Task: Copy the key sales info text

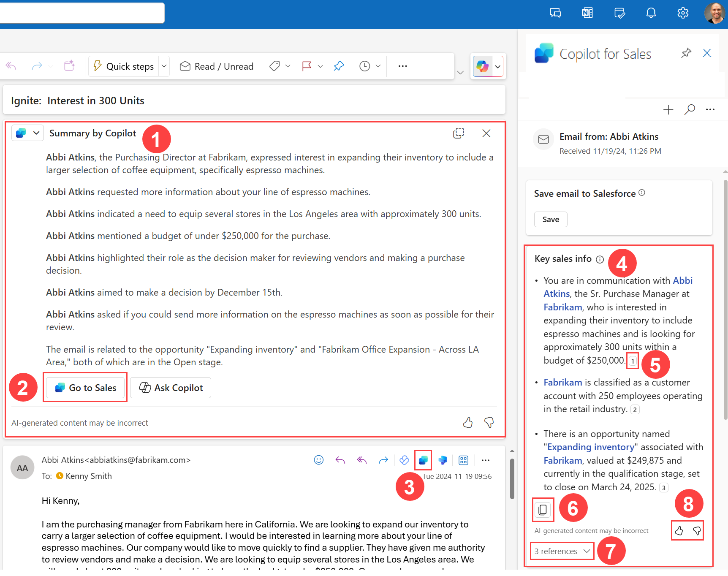Action: (543, 509)
